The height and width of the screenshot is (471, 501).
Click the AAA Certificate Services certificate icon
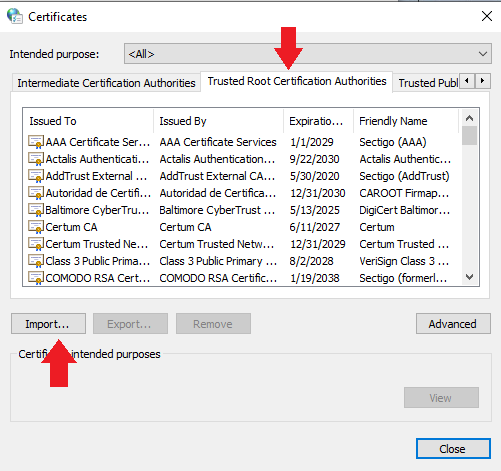click(x=36, y=142)
